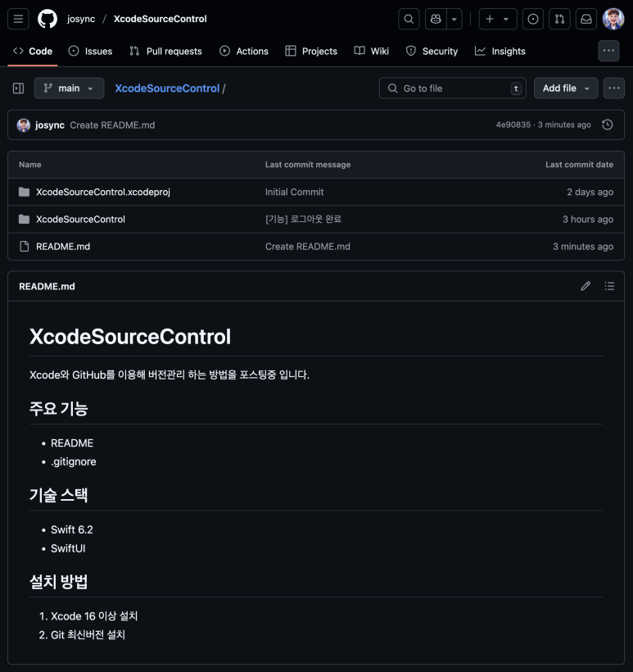This screenshot has height=672, width=633.
Task: Click the Git 최신버전 설치 step
Action: click(x=88, y=635)
